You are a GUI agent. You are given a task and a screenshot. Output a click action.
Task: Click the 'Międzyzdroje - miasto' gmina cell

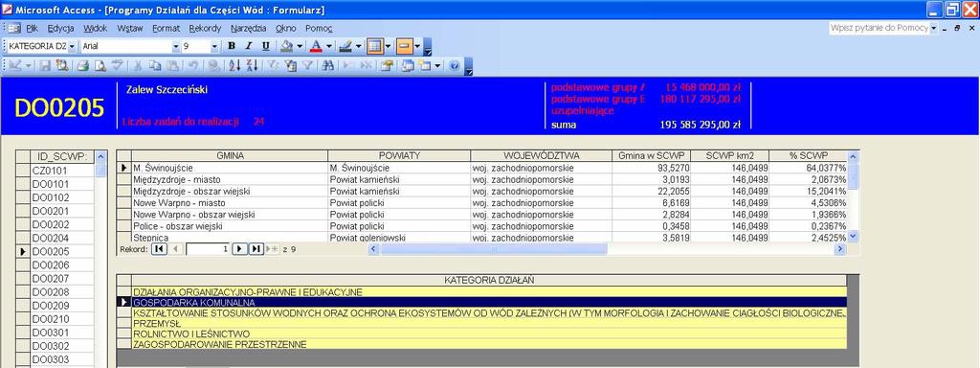pyautogui.click(x=230, y=179)
